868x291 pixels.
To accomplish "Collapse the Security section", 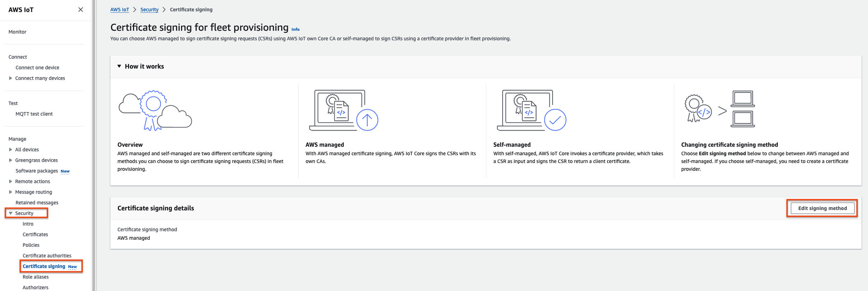I will [11, 213].
